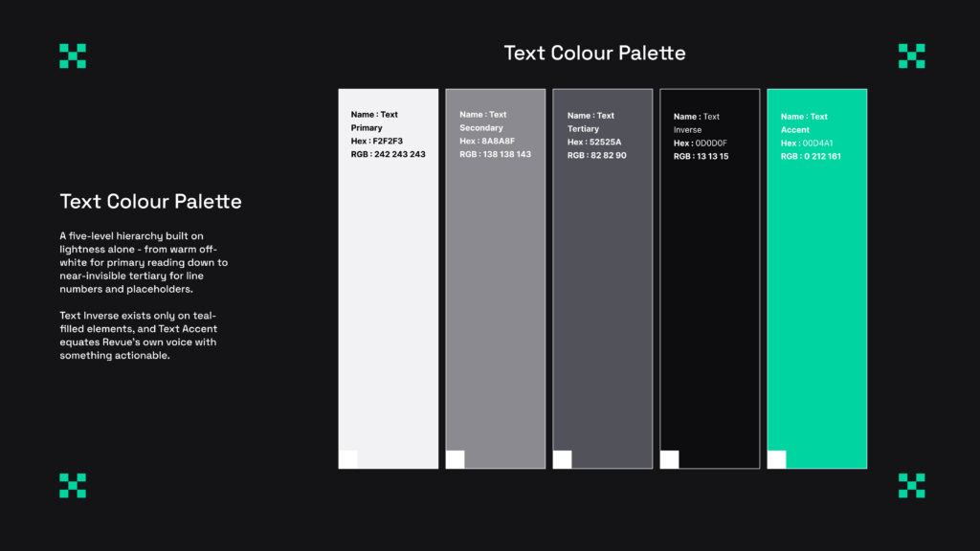The image size is (980, 551).
Task: Click the five-level hierarchy description paragraph
Action: [144, 262]
